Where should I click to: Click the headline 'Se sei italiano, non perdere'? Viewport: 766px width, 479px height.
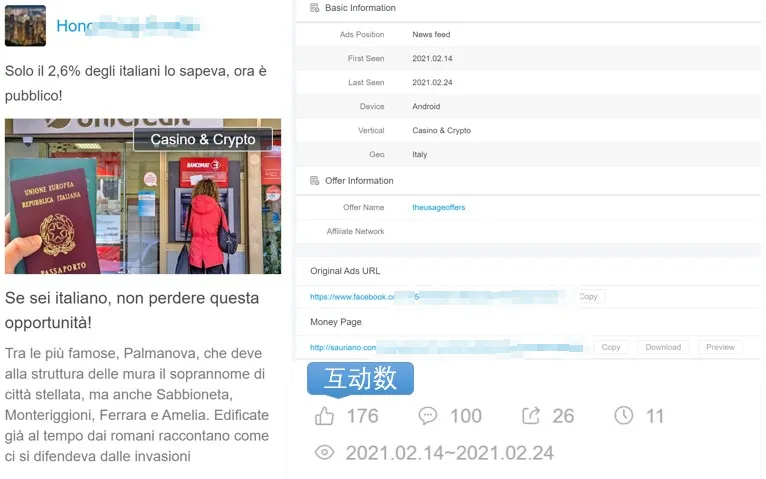point(132,310)
